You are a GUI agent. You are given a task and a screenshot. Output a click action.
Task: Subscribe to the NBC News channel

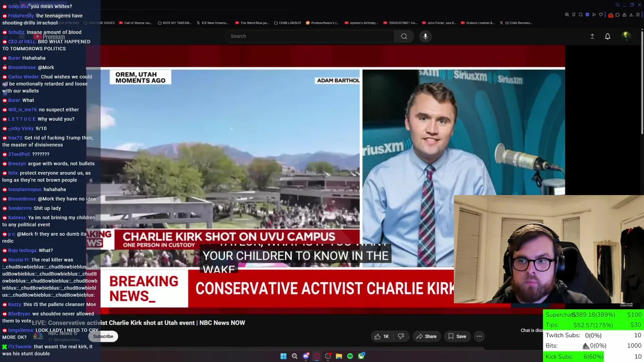(103, 336)
